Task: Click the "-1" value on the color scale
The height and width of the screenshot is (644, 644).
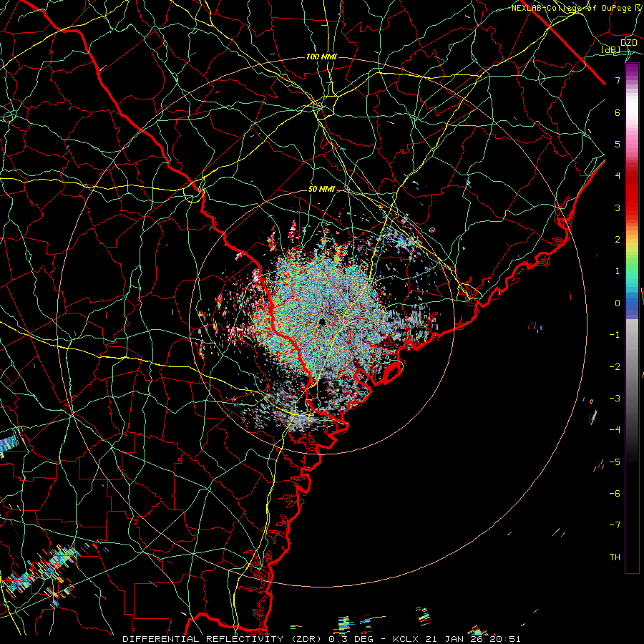Action: click(x=615, y=335)
